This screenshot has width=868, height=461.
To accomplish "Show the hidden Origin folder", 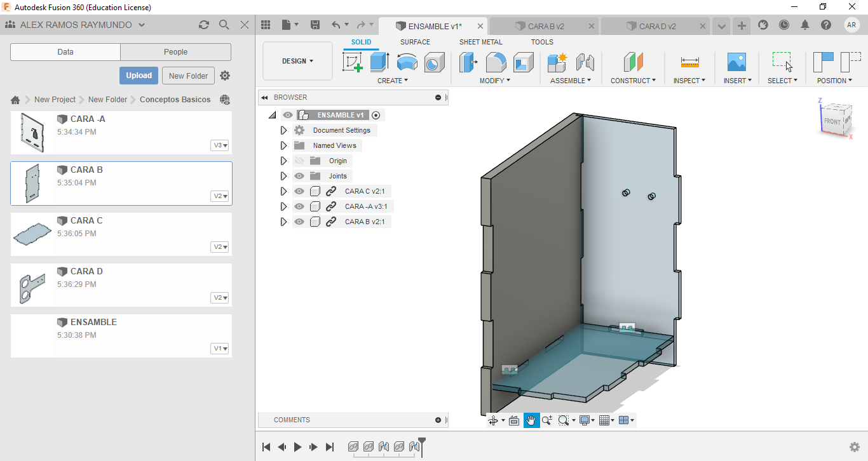I will (x=299, y=161).
